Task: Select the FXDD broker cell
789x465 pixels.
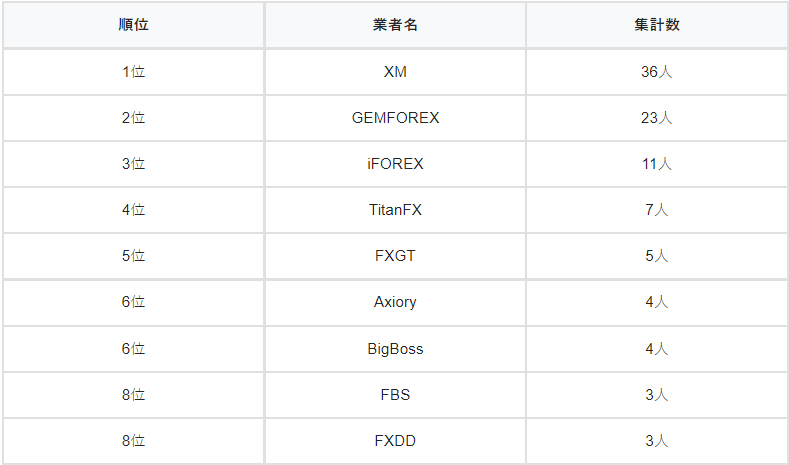Action: click(x=395, y=441)
